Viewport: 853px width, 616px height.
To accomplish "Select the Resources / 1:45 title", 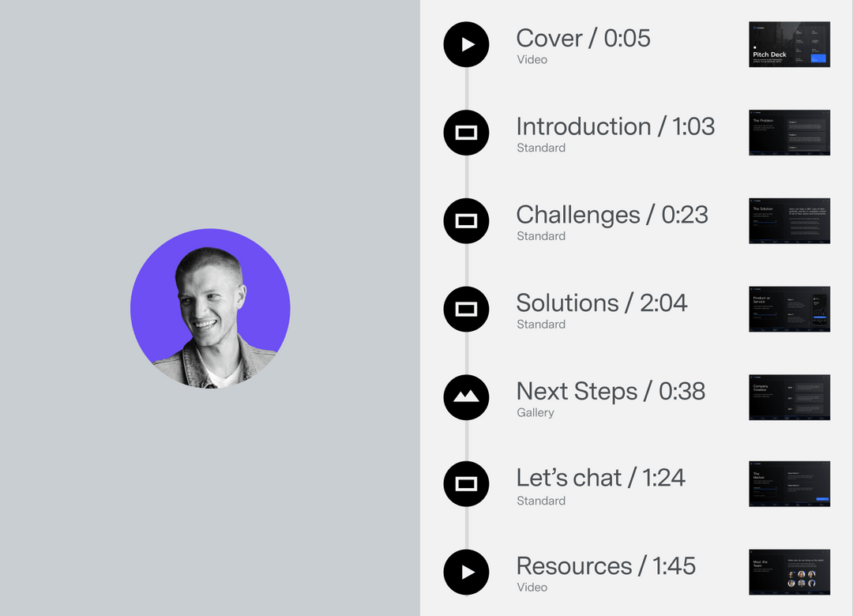I will (x=605, y=566).
